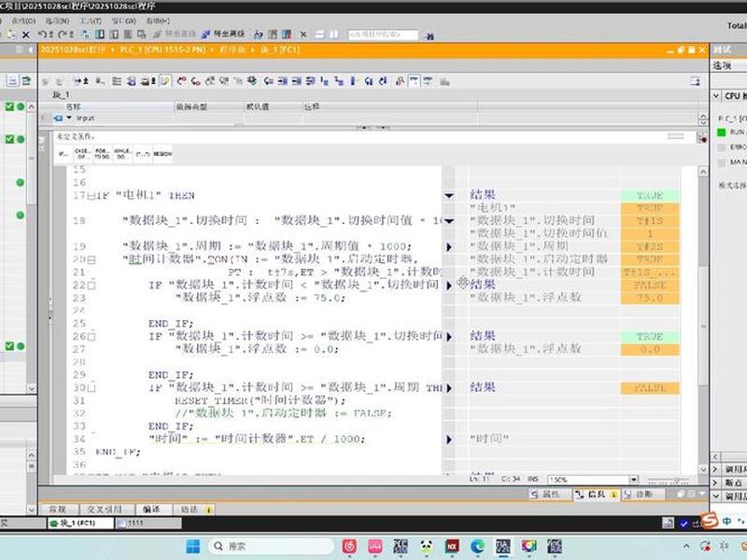The height and width of the screenshot is (560, 747).
Task: Click the undo arrow in main toolbar
Action: pyautogui.click(x=42, y=35)
